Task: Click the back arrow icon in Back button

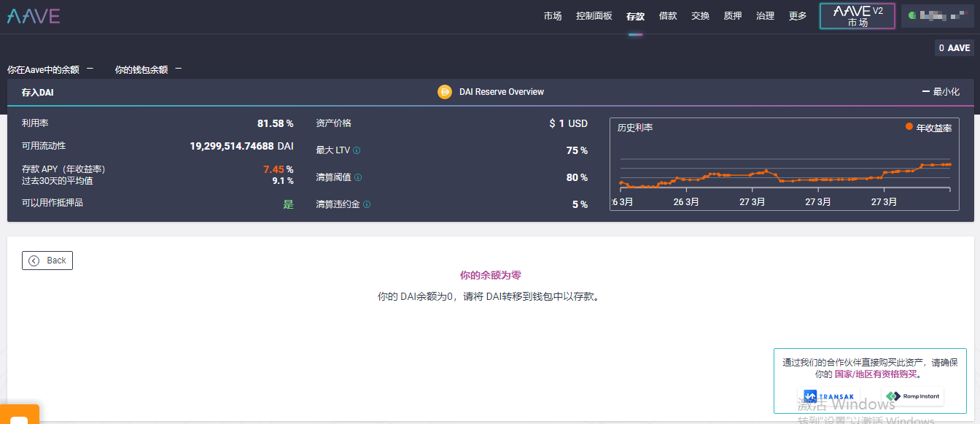Action: click(34, 261)
